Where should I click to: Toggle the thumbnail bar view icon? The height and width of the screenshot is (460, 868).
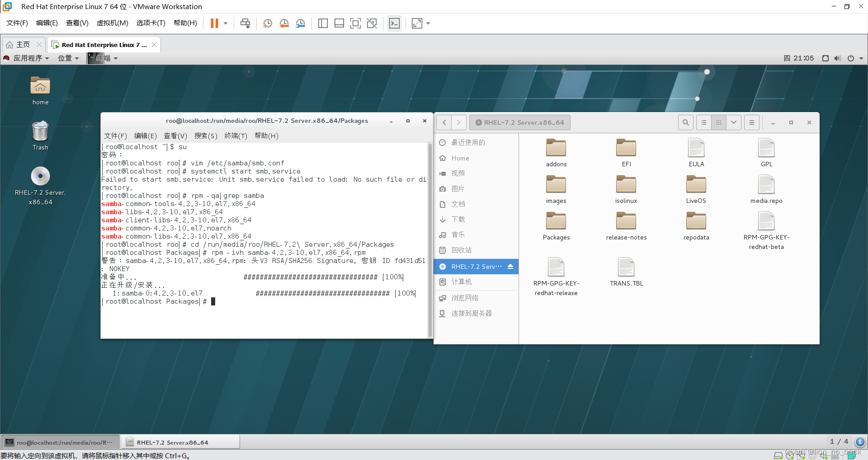[x=339, y=23]
